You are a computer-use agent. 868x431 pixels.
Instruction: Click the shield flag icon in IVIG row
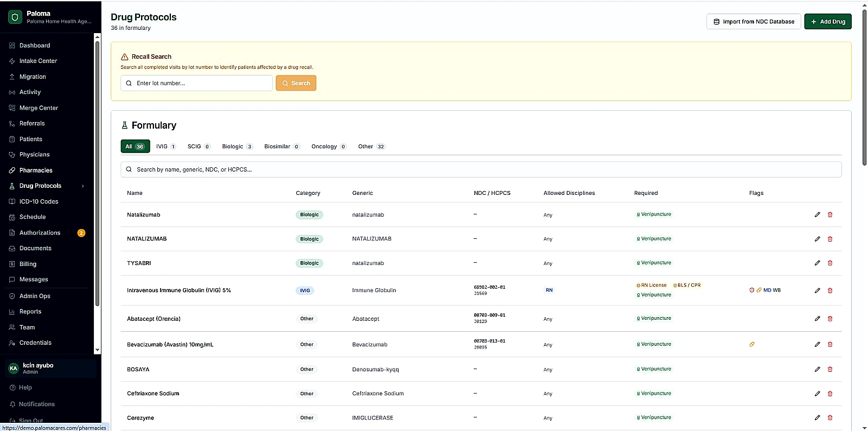(x=752, y=290)
